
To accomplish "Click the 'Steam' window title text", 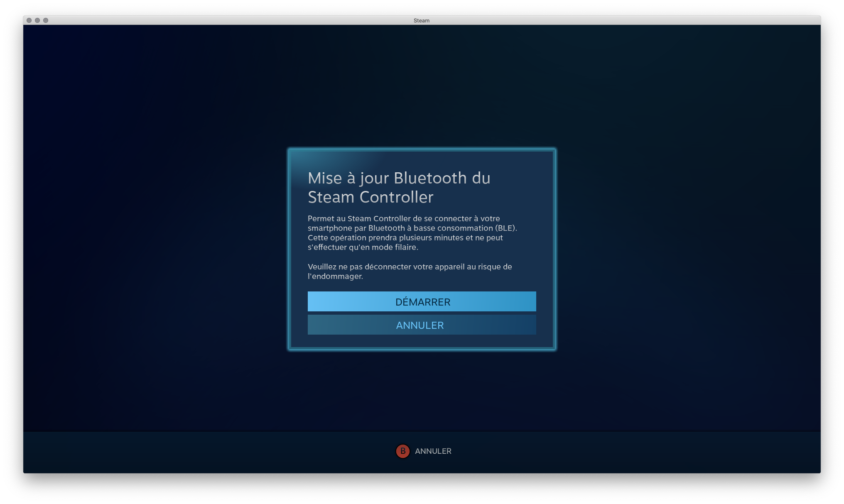I will 422,20.
